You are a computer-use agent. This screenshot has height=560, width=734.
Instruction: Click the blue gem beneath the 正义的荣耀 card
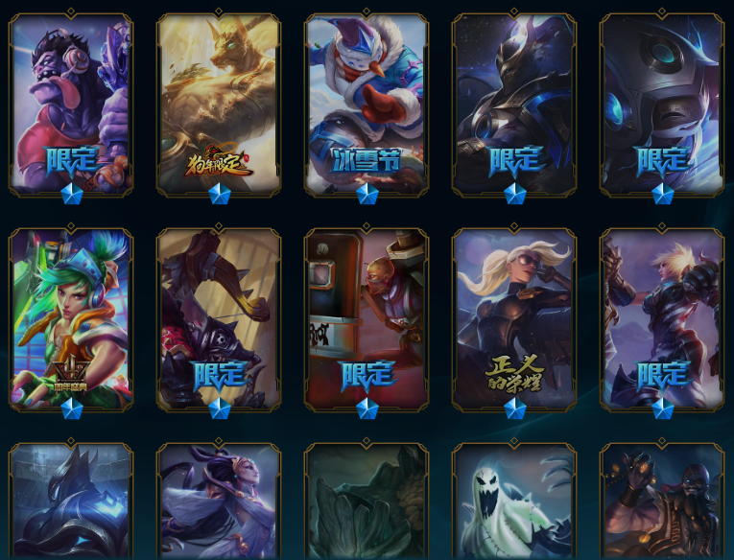515,408
